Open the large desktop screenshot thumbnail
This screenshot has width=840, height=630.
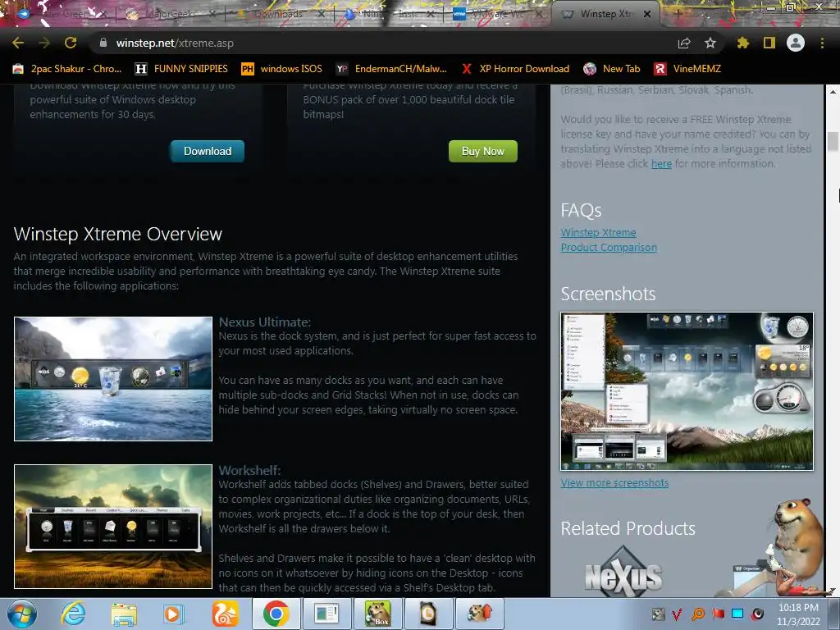click(687, 391)
